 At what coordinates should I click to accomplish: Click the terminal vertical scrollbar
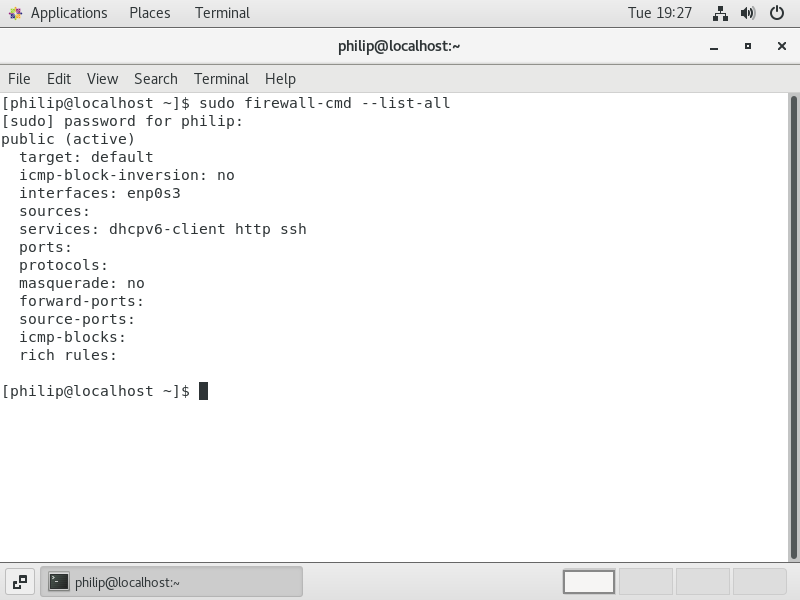pyautogui.click(x=794, y=327)
